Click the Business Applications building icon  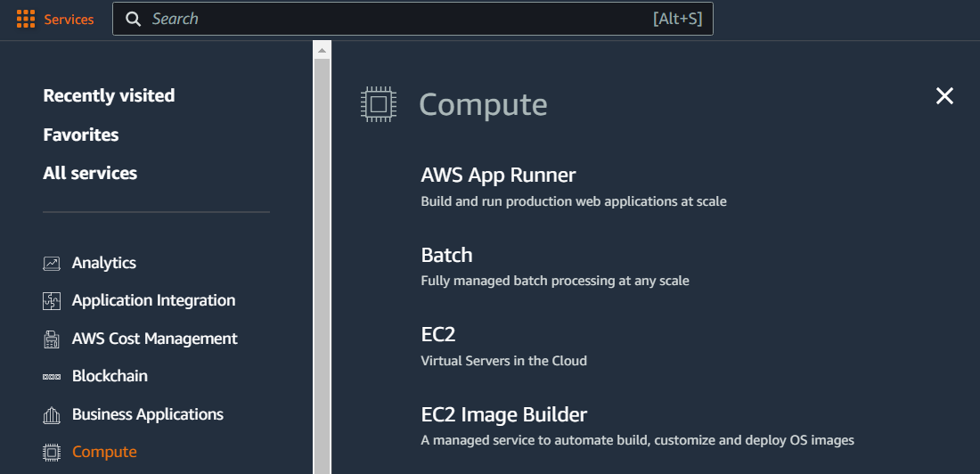(52, 414)
